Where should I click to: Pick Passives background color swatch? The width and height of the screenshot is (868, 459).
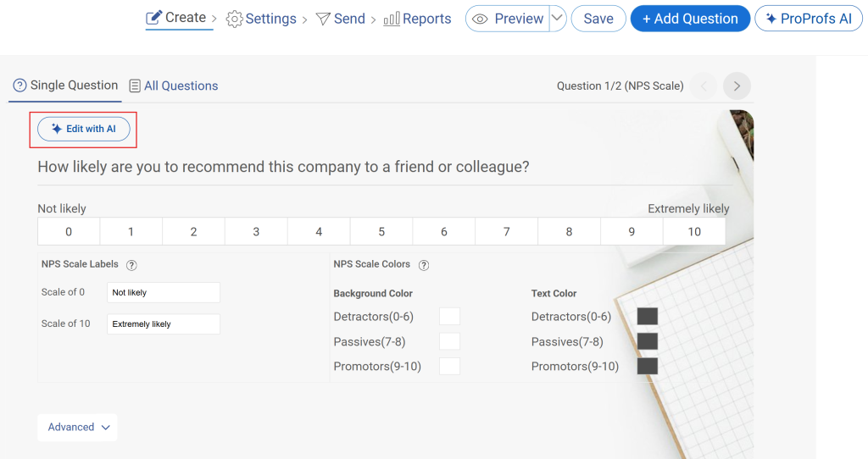[x=449, y=341]
